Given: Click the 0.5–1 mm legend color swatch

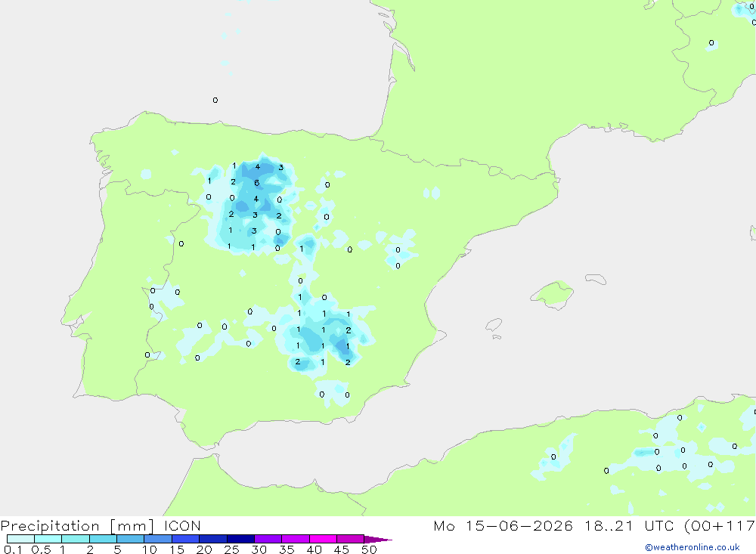Looking at the screenshot, I should [48, 539].
